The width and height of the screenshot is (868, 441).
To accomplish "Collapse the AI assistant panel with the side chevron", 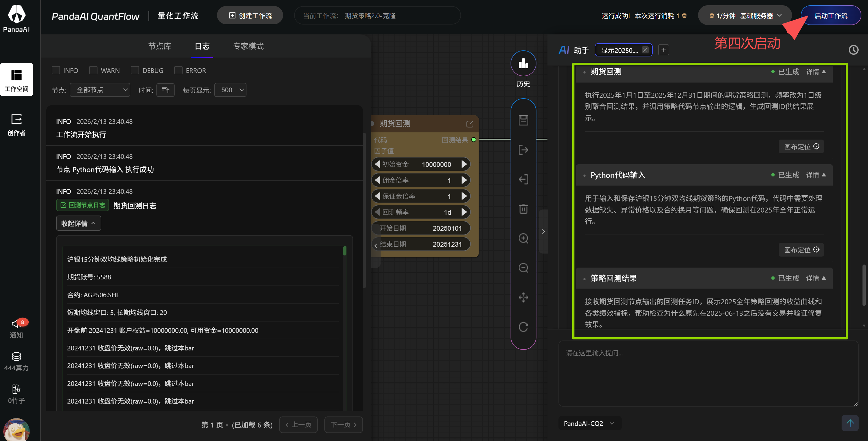I will click(543, 232).
